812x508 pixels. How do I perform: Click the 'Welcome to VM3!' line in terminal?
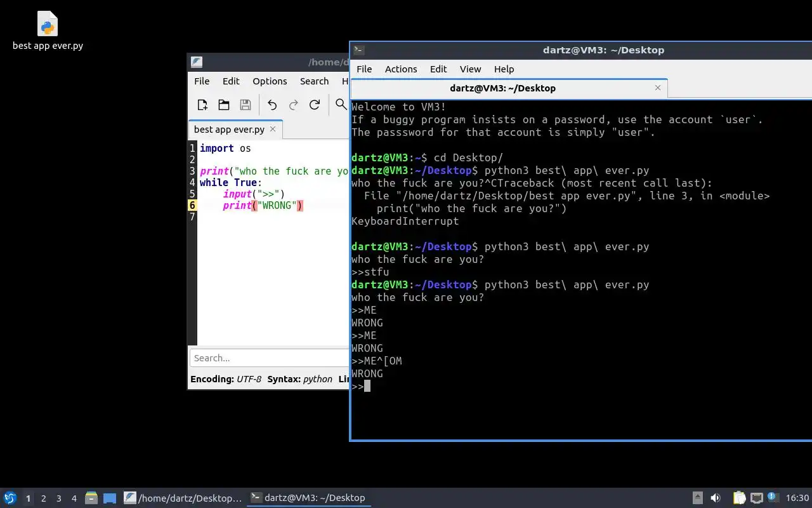click(398, 107)
